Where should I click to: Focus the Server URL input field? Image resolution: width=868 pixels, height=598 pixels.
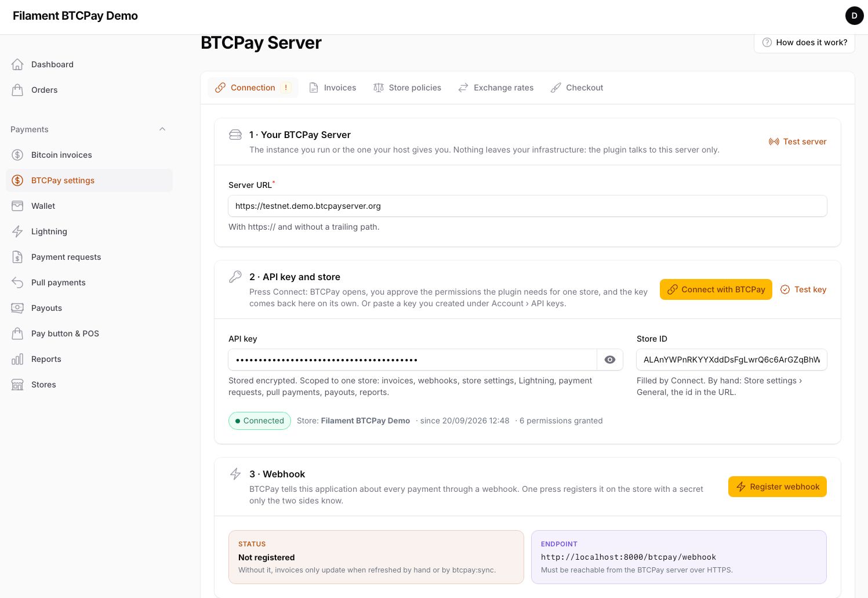tap(528, 206)
